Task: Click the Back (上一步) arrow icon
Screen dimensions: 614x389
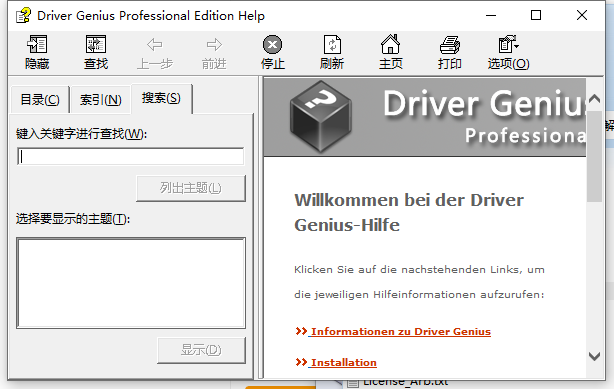Action: click(155, 45)
